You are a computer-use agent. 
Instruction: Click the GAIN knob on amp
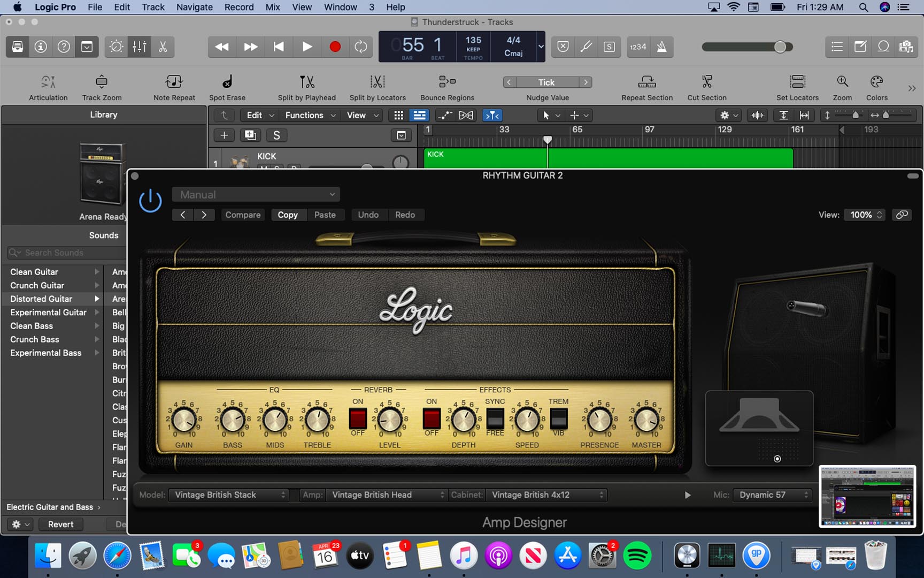pyautogui.click(x=184, y=420)
